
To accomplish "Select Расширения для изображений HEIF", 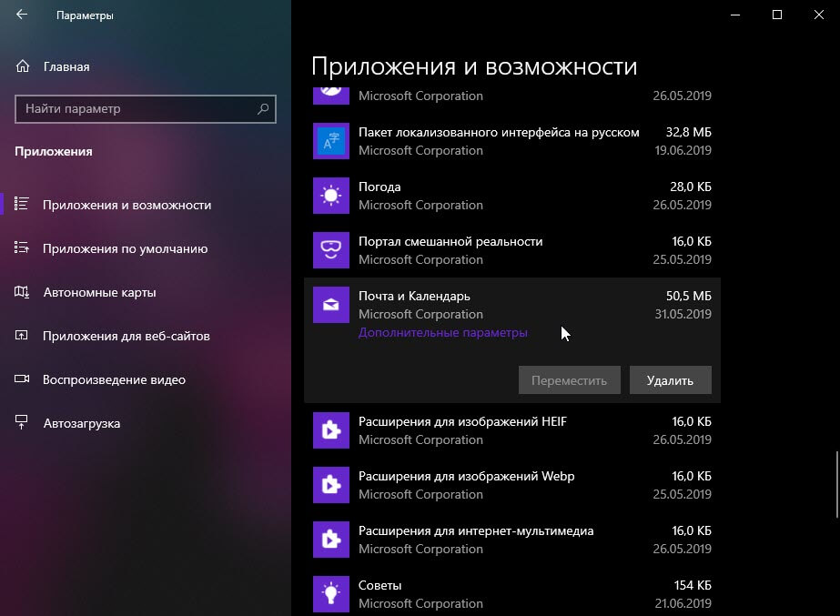I will [x=462, y=421].
